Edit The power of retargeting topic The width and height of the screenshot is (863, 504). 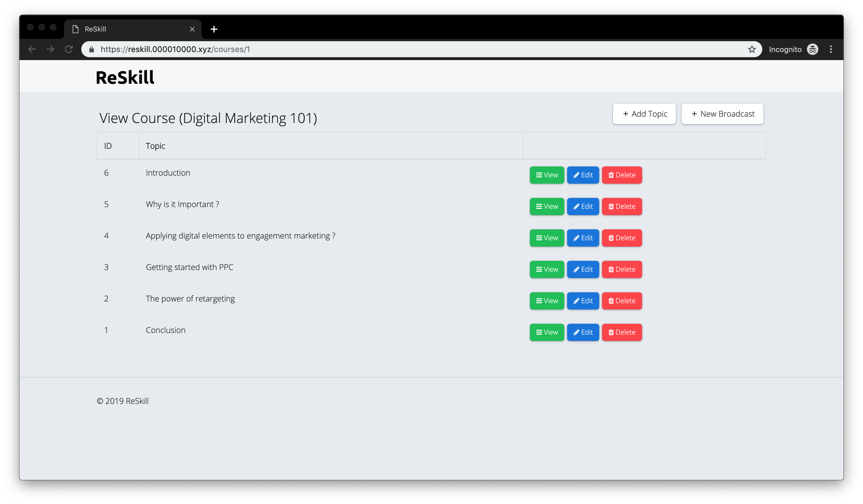(583, 301)
